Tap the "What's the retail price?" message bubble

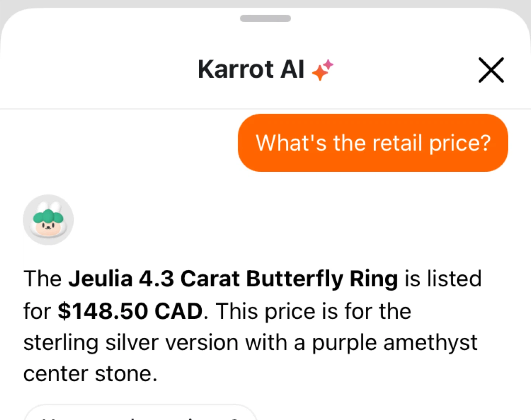[373, 143]
